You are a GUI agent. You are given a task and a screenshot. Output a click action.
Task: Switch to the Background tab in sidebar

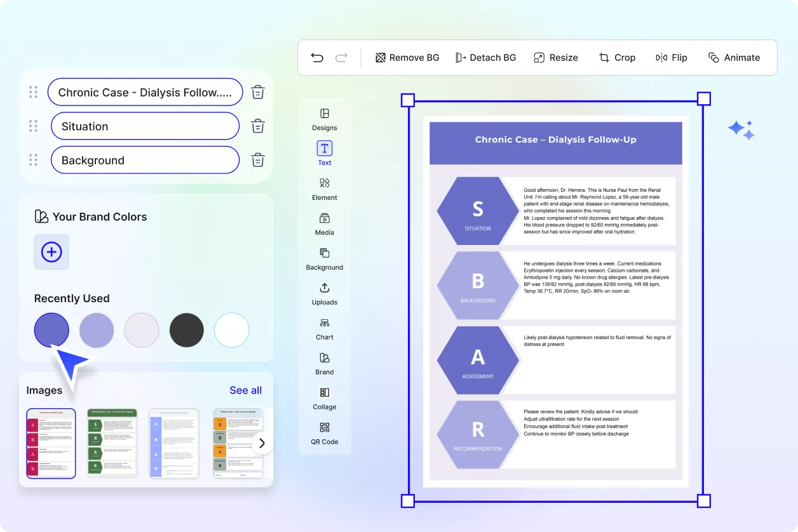[324, 260]
